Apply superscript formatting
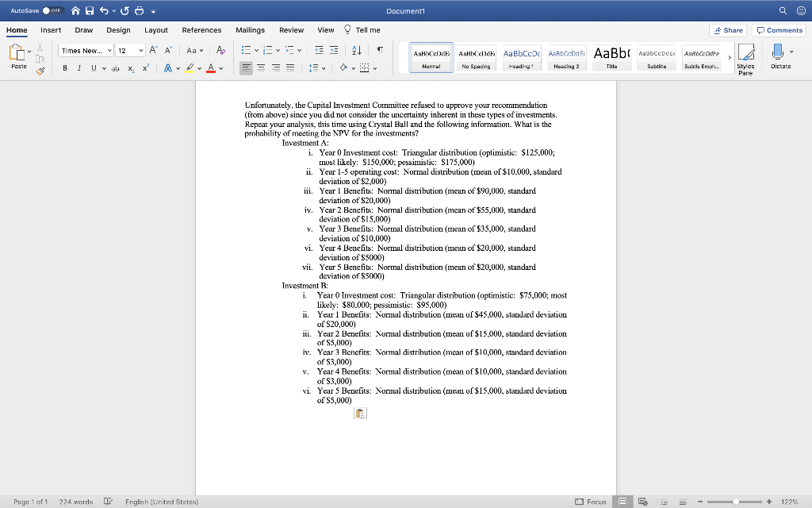This screenshot has width=812, height=508. (x=144, y=67)
